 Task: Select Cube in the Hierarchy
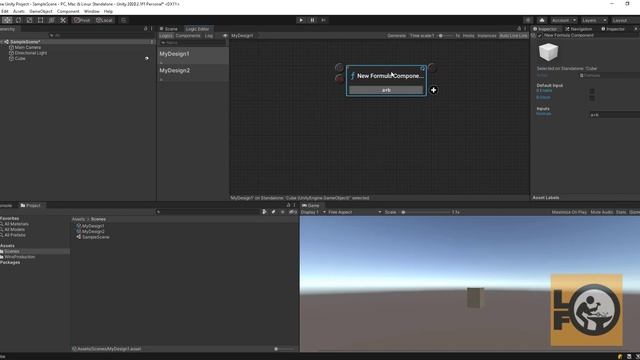20,59
